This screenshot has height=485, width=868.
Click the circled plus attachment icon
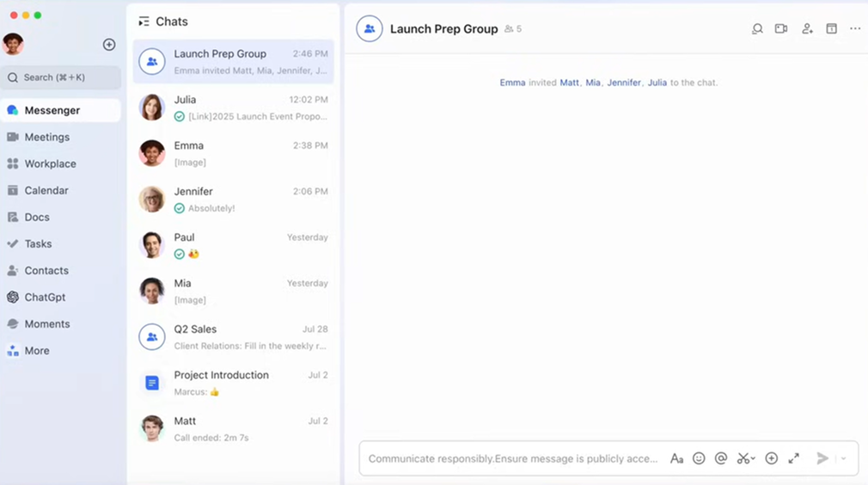pos(771,458)
